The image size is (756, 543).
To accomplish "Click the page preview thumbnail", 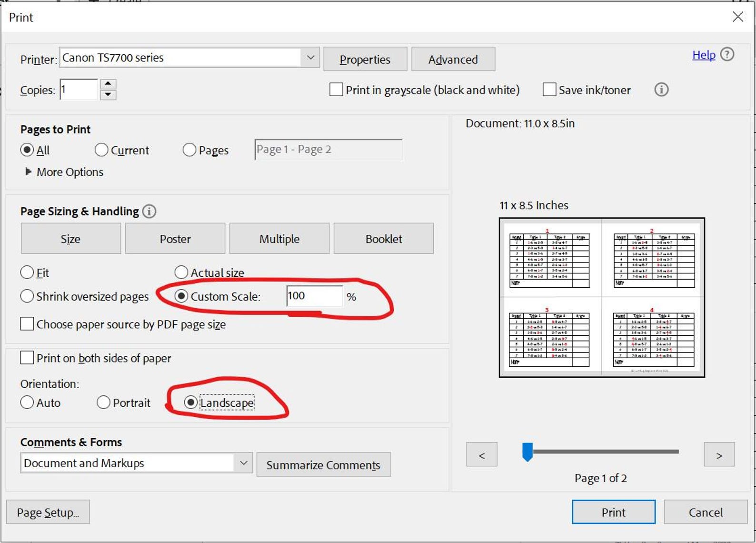I will [x=602, y=297].
